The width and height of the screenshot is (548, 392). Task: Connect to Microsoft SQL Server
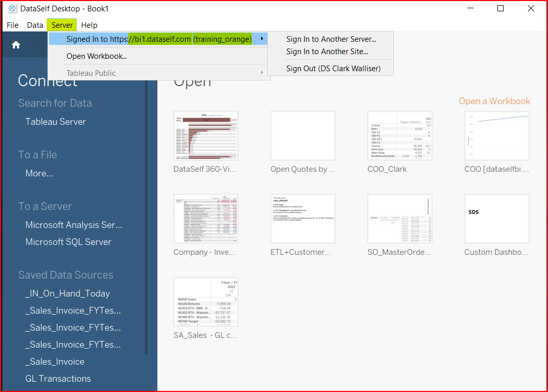click(69, 241)
